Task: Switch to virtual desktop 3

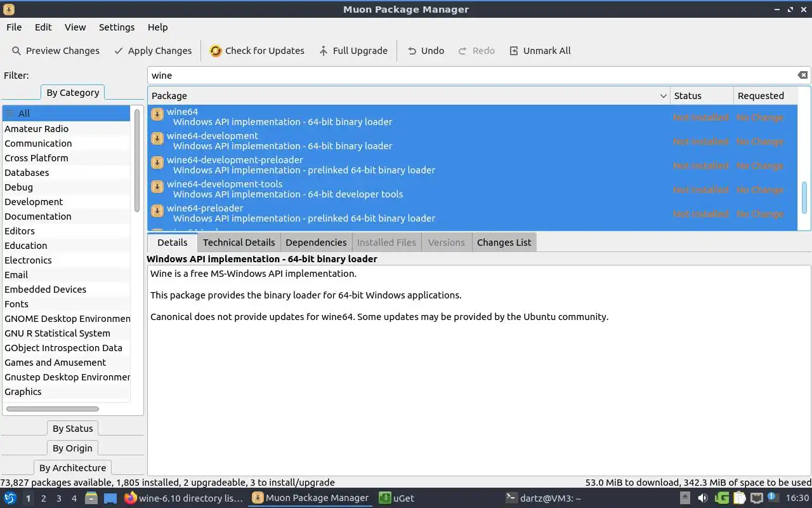Action: pos(58,498)
